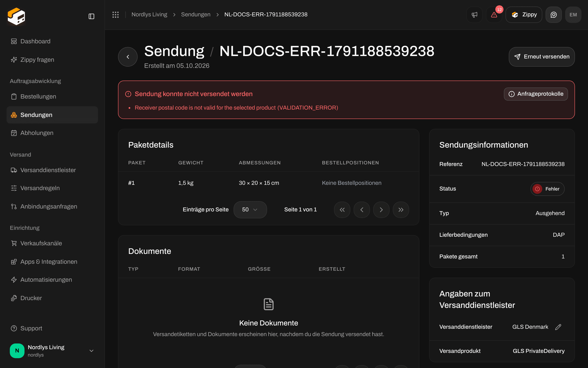Go to next page of Paketdetails
Image resolution: width=588 pixels, height=368 pixels.
pos(381,210)
